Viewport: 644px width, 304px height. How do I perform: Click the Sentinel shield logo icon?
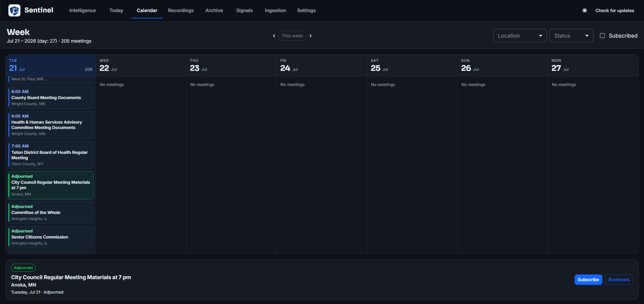[x=14, y=10]
